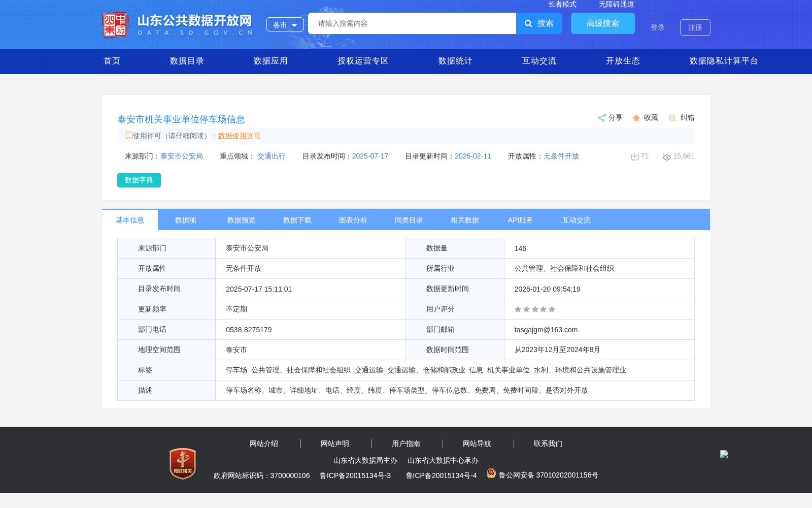Click the favorite star icon
Image resolution: width=812 pixels, height=508 pixels.
click(x=636, y=118)
